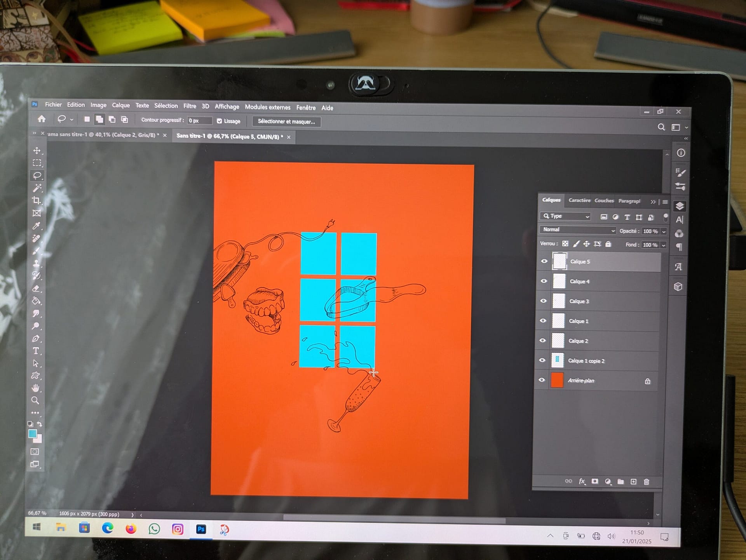
Task: Show more panel tabs with double chevron
Action: pos(653,202)
